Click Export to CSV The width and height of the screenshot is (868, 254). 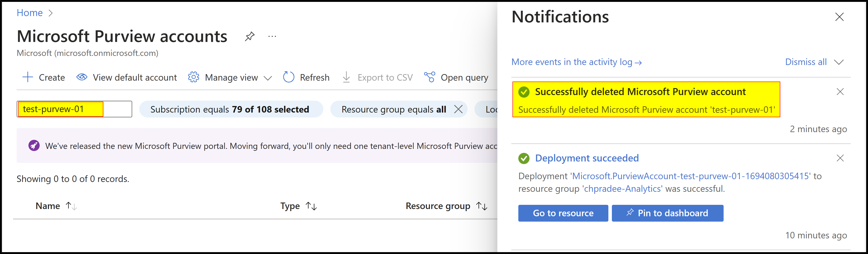(377, 77)
